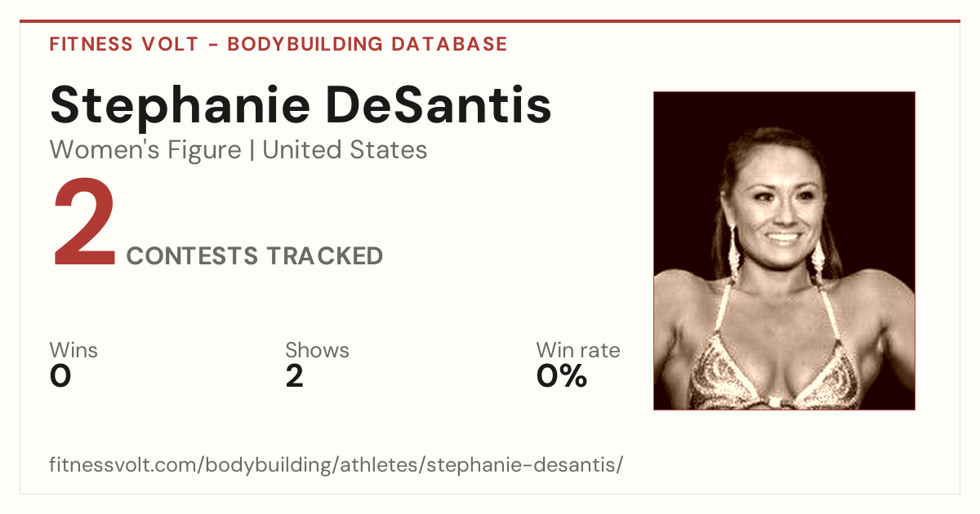The height and width of the screenshot is (514, 980).
Task: Click the Shows value of 2
Action: [294, 376]
